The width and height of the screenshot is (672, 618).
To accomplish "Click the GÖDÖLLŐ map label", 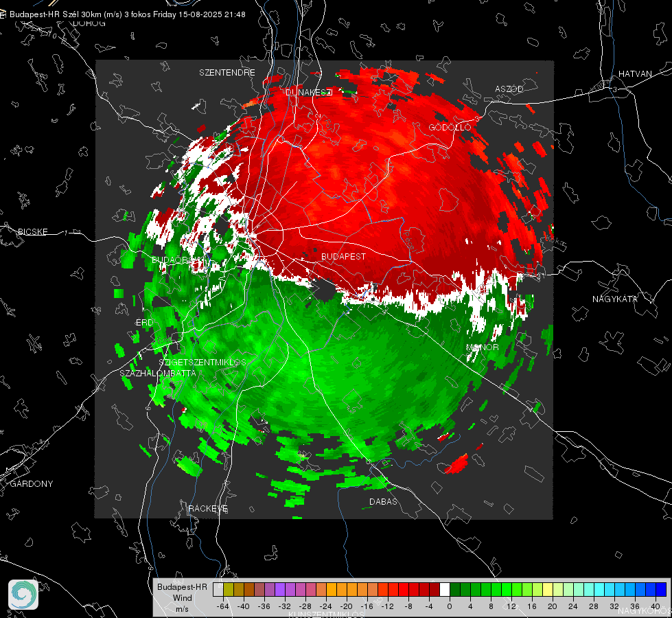I will tap(450, 127).
